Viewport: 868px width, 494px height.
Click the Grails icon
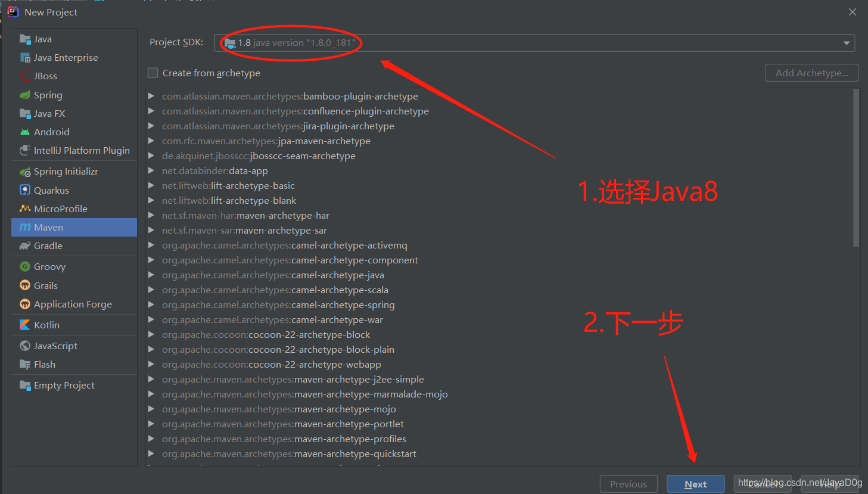point(25,285)
